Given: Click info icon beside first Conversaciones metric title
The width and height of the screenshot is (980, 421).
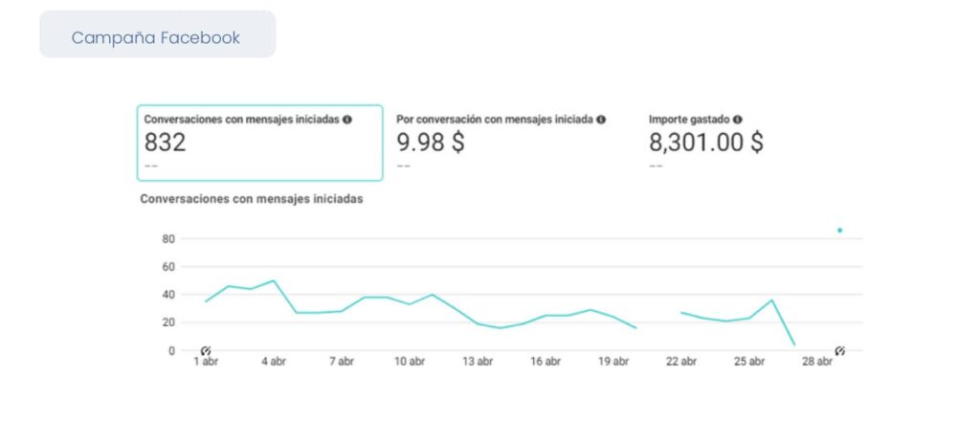Looking at the screenshot, I should pos(347,120).
